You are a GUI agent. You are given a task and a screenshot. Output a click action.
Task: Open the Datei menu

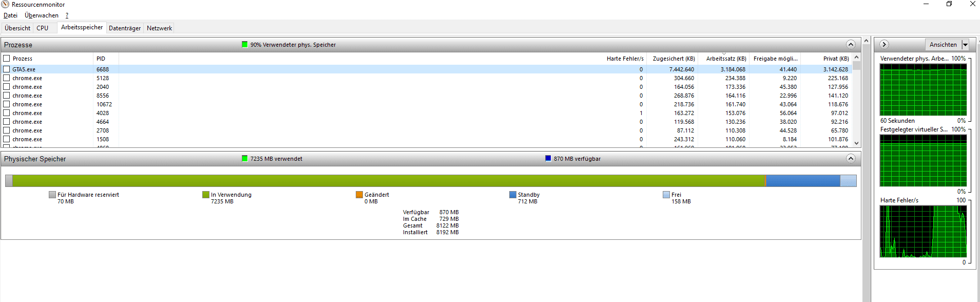[10, 15]
